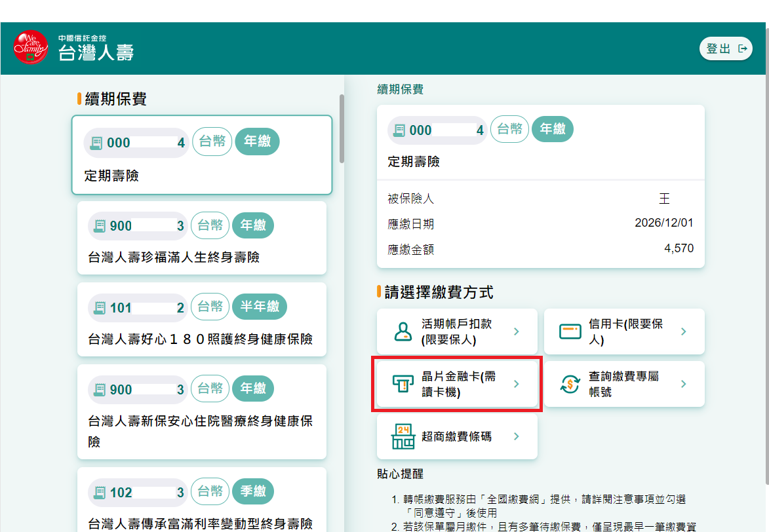Screen dimensions: 769x532
Task: Open the 晶片金融卡 chevron arrow
Action: pos(517,384)
